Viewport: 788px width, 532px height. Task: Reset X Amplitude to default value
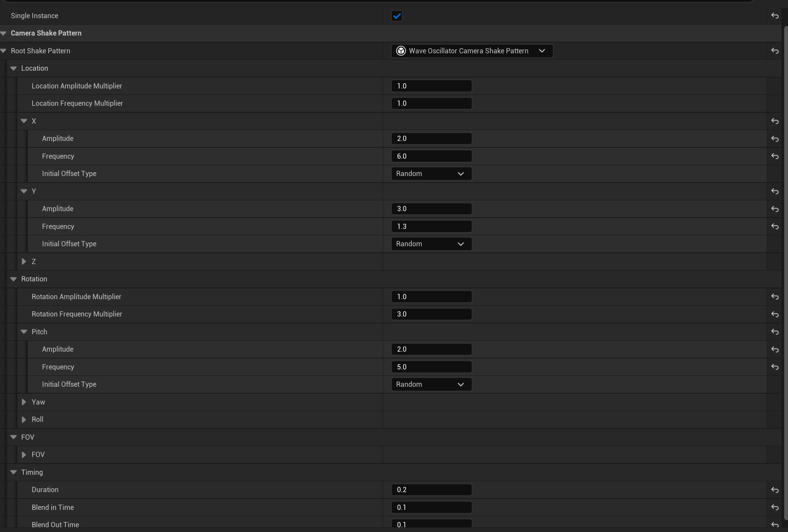[x=775, y=139]
